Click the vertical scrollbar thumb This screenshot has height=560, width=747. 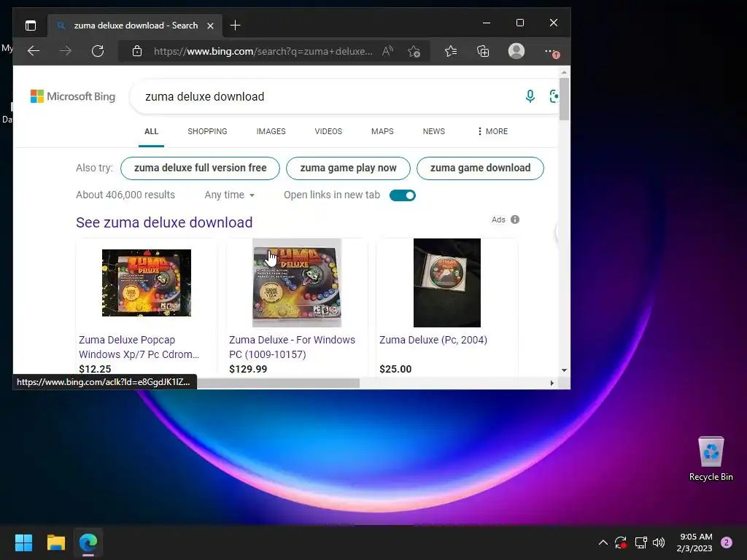564,99
